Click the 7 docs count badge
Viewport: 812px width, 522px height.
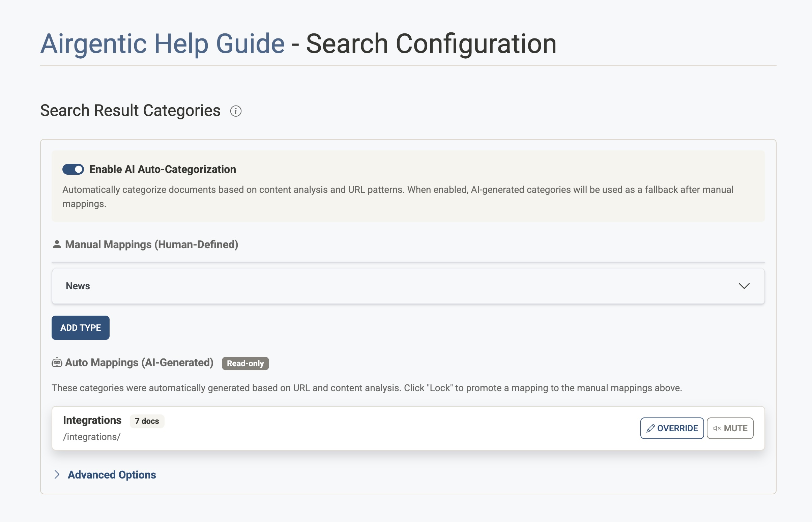tap(147, 421)
